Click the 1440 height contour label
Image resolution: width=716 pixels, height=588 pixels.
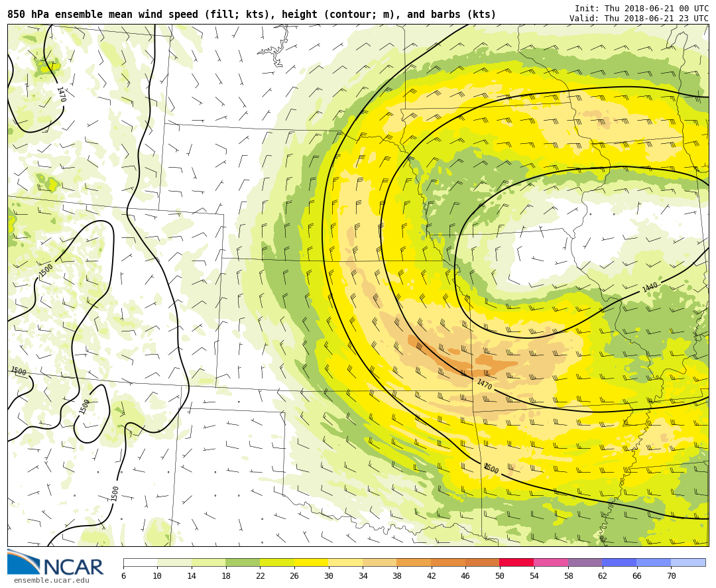[x=650, y=287]
